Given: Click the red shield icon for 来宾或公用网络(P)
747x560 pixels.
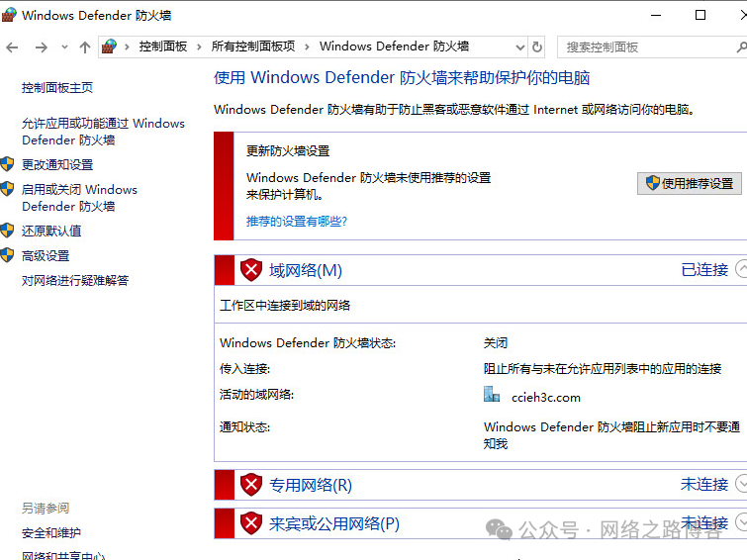Looking at the screenshot, I should [x=251, y=523].
